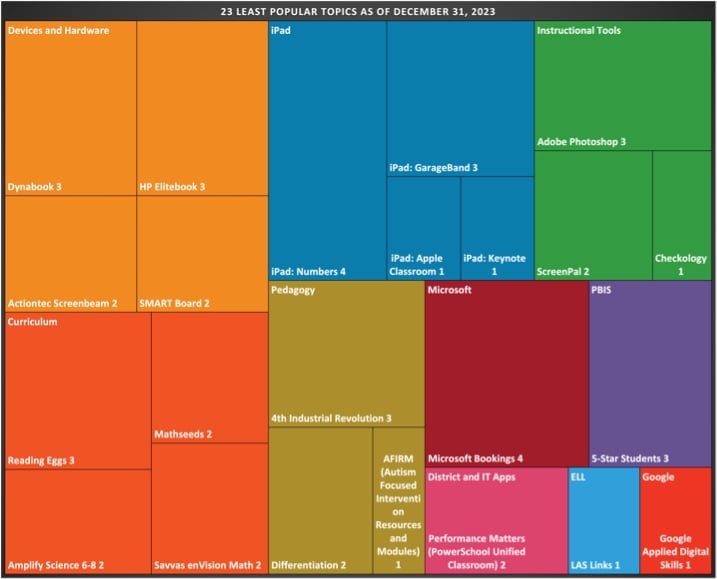This screenshot has width=717, height=579.
Task: Click the 'iPad: Numbers 4' label
Action: coord(308,272)
